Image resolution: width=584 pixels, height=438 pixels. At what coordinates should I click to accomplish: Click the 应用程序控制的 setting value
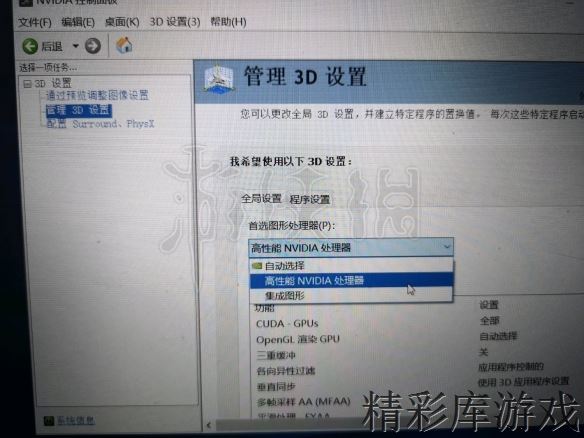[x=511, y=367]
